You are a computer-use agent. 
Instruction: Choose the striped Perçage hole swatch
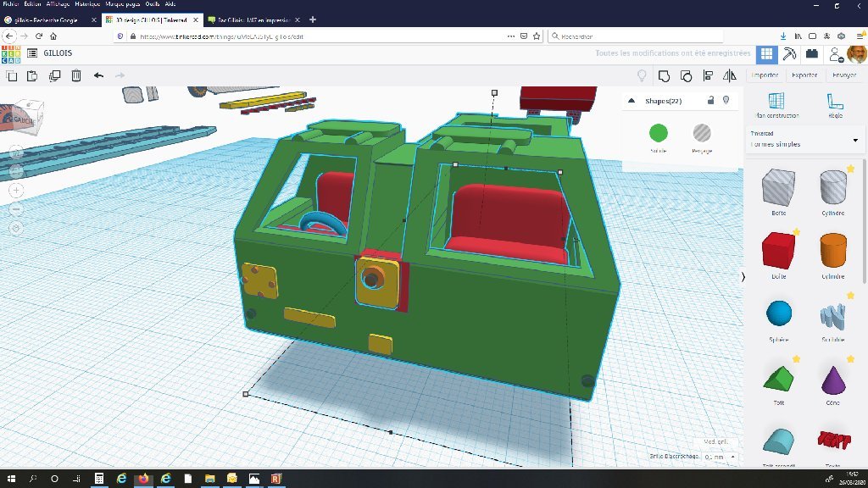[x=701, y=133]
